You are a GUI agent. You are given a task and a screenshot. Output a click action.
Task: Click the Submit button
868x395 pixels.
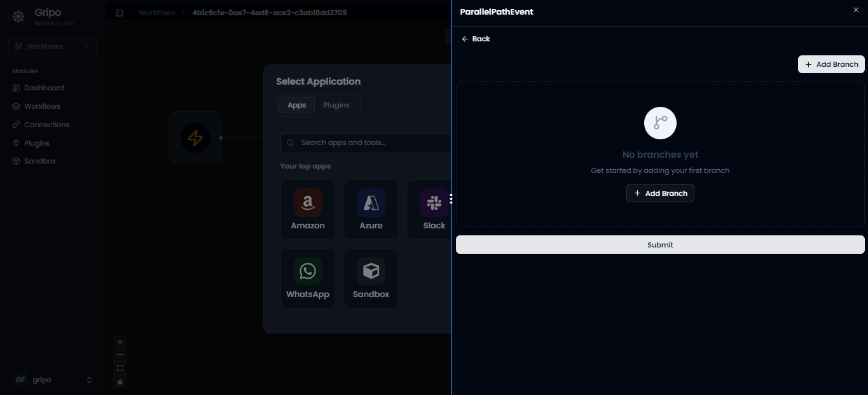click(x=660, y=245)
